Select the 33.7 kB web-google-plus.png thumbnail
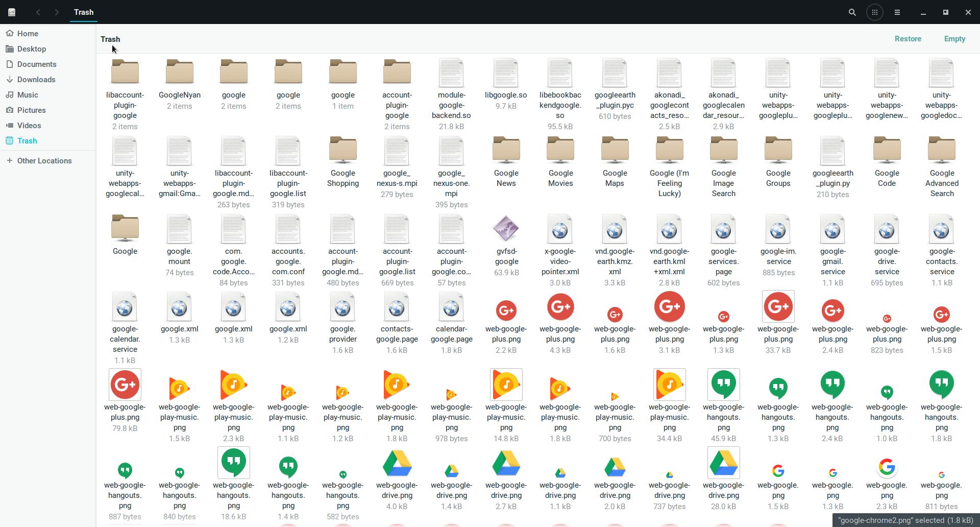Viewport: 980px width, 527px height. 778,307
